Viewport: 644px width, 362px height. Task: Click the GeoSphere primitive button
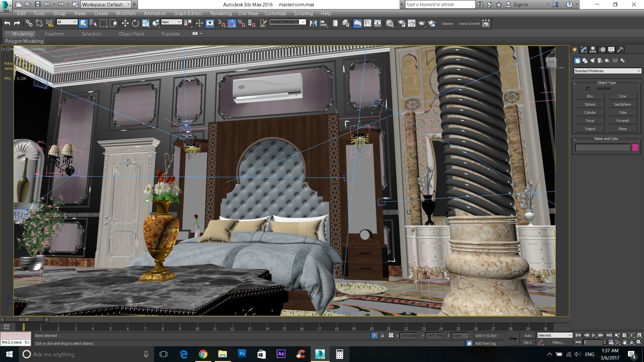click(x=623, y=104)
